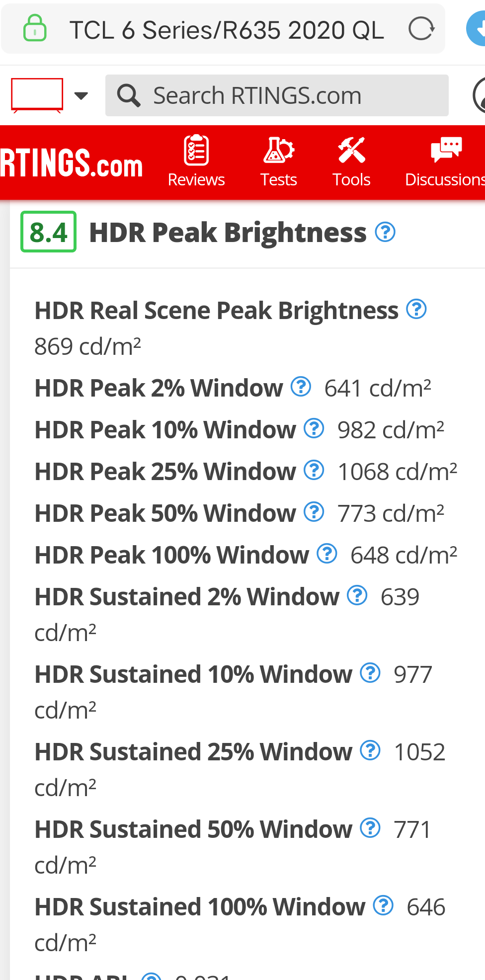Click the red TV category icon
The image size is (485, 980).
click(x=37, y=95)
